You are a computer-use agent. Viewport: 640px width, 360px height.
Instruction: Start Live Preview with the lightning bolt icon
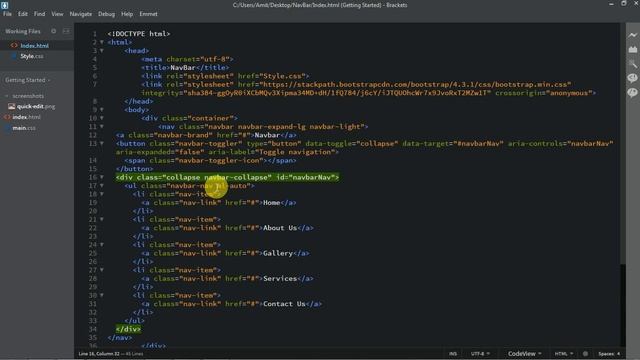click(633, 35)
